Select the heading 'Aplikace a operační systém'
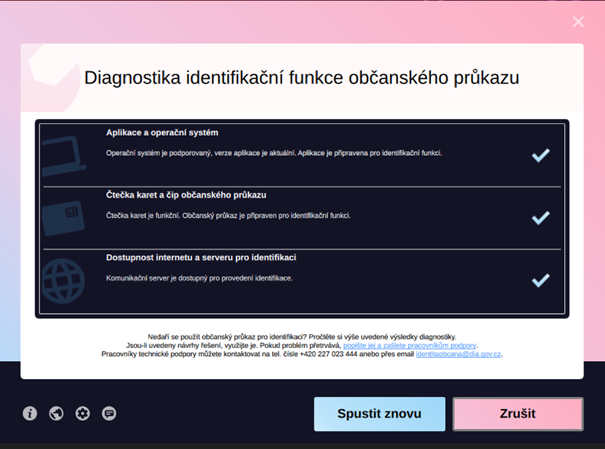This screenshot has height=449, width=605. click(x=162, y=133)
